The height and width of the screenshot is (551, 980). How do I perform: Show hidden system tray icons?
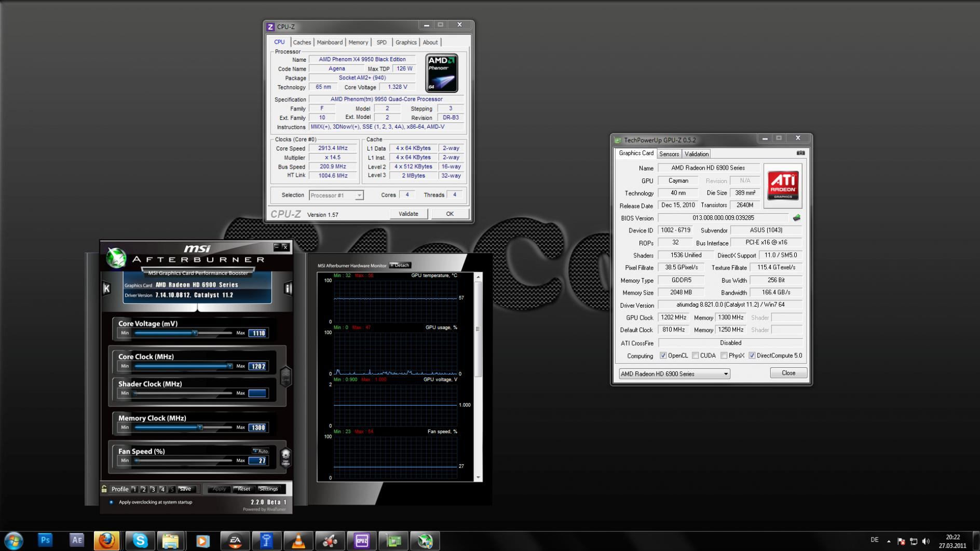889,541
